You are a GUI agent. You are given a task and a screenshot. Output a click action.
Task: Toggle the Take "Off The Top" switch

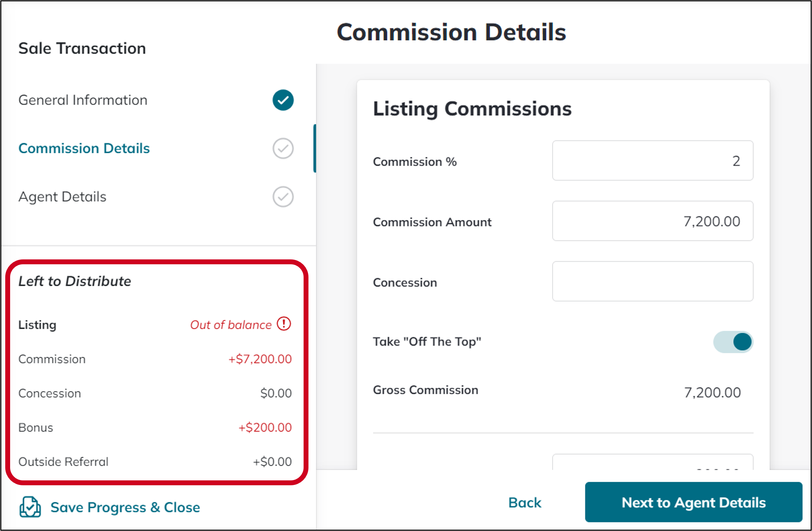click(x=733, y=342)
